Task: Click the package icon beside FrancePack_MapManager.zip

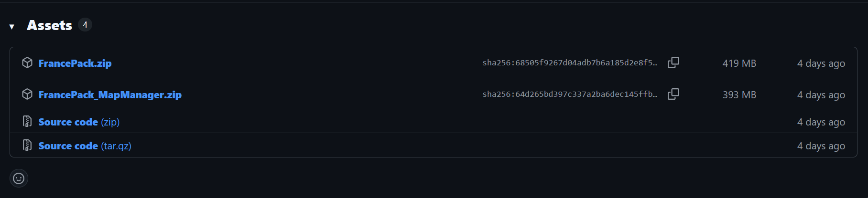Action: 27,94
